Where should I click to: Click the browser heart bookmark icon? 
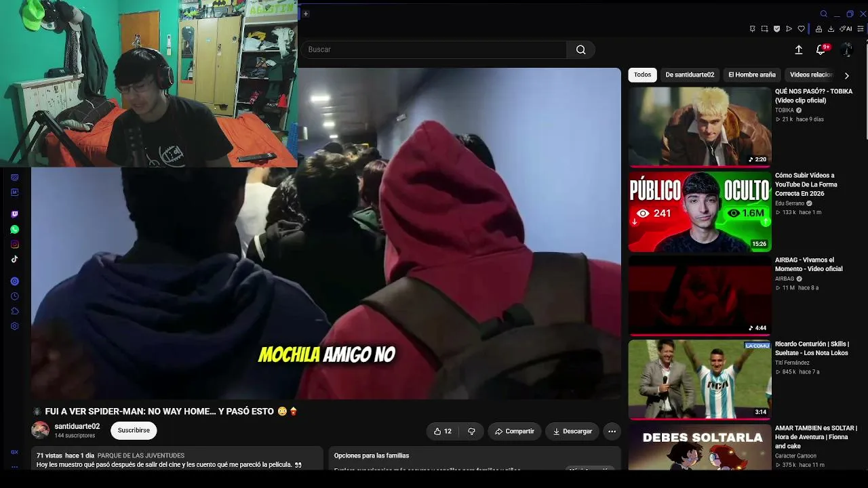pyautogui.click(x=801, y=28)
